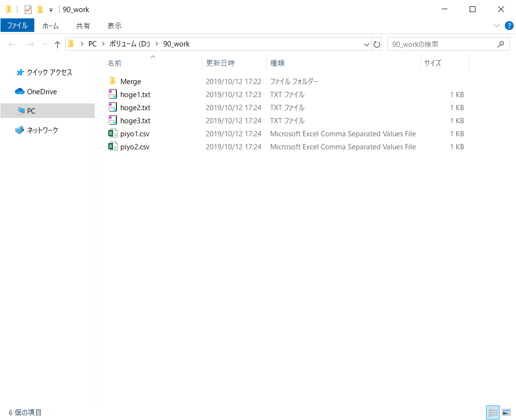Click hoge1.txt's date 2019/10/12 17:23
Image resolution: width=516 pixels, height=420 pixels.
tap(233, 95)
